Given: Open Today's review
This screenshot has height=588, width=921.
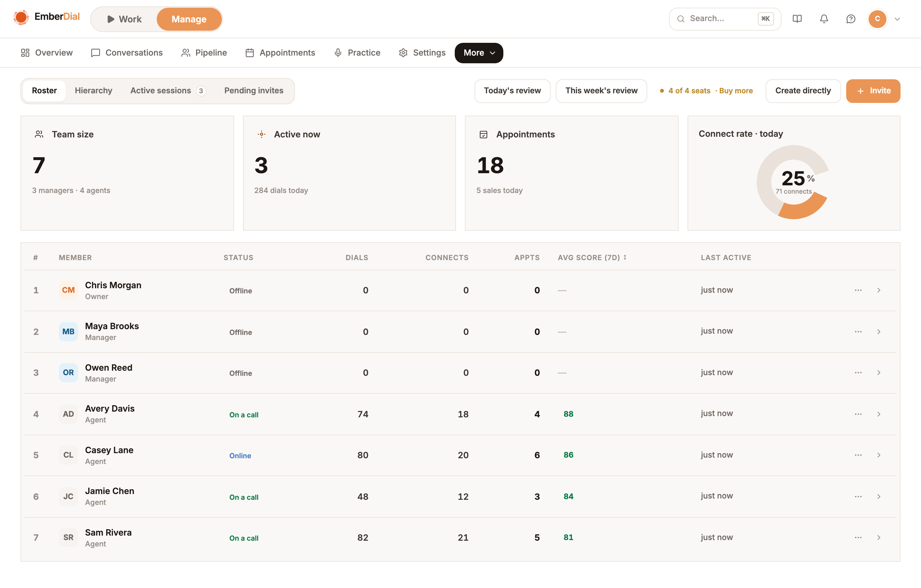Looking at the screenshot, I should click(513, 91).
